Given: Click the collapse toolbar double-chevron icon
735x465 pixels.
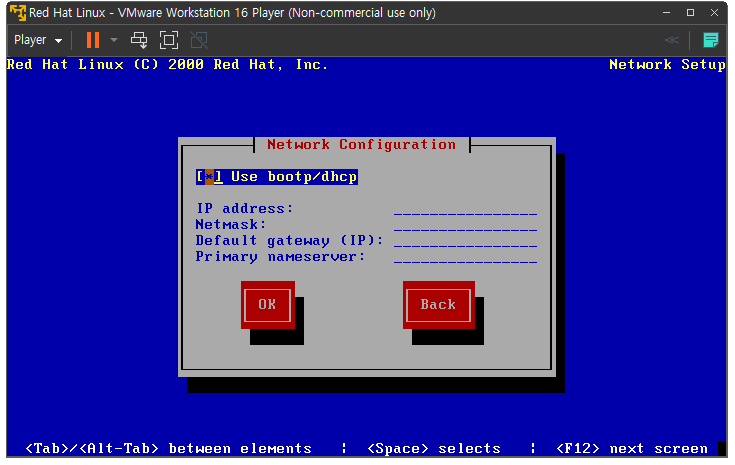Looking at the screenshot, I should [x=672, y=40].
